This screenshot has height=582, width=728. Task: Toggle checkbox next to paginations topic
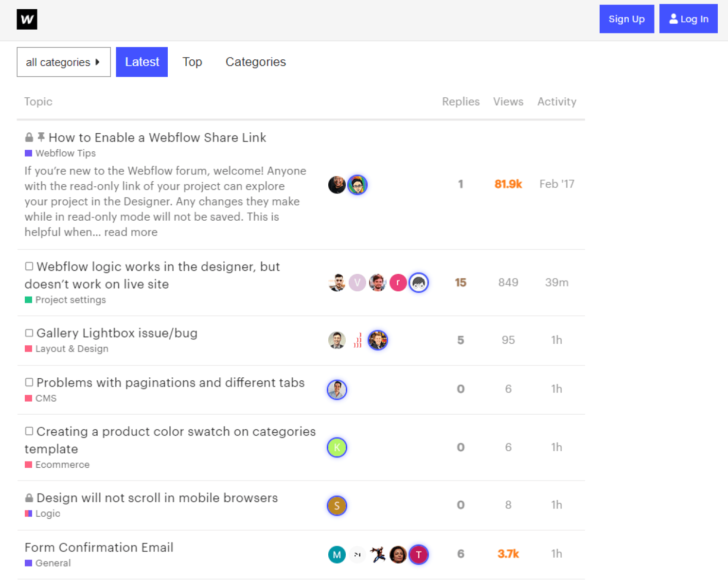(x=29, y=382)
